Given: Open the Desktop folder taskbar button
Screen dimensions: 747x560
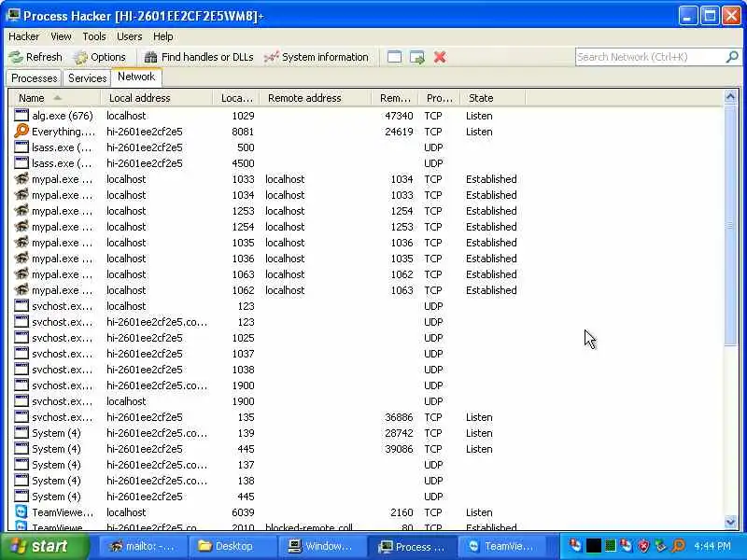Looking at the screenshot, I should click(x=231, y=547).
